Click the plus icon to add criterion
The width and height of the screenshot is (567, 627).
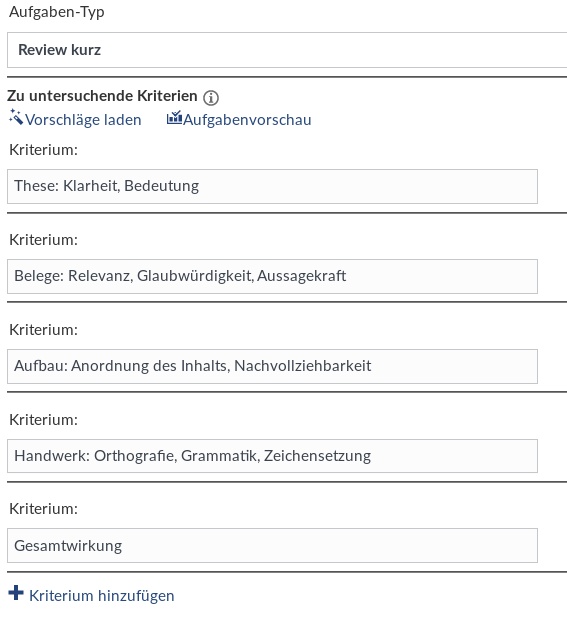16,593
